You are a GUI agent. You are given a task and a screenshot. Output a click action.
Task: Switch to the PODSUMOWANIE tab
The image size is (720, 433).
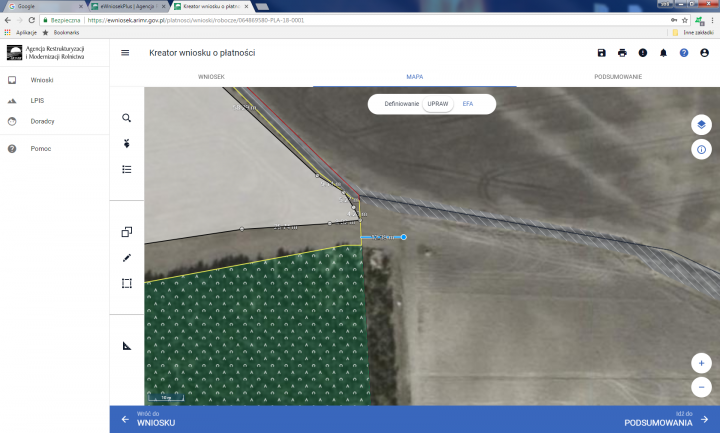(x=618, y=77)
